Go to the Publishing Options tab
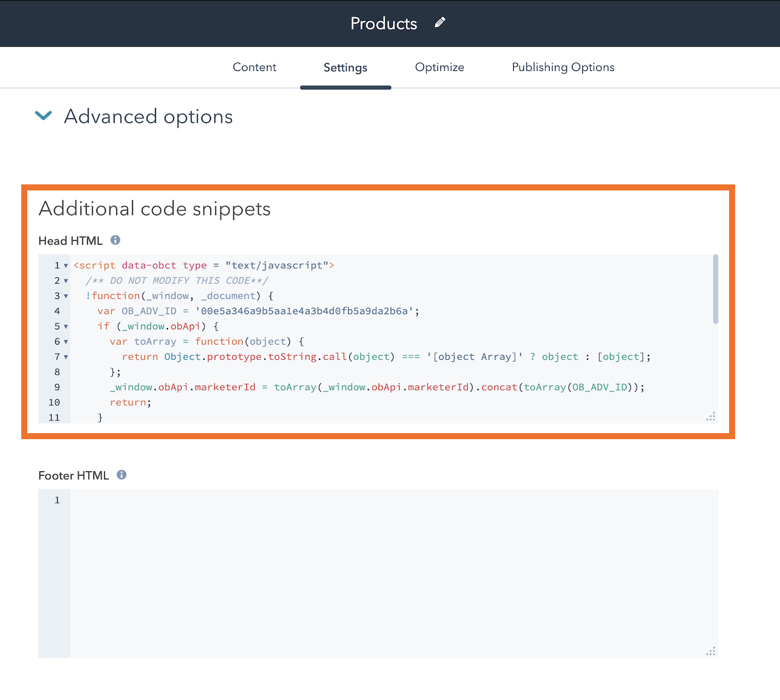This screenshot has width=780, height=700. pyautogui.click(x=563, y=67)
